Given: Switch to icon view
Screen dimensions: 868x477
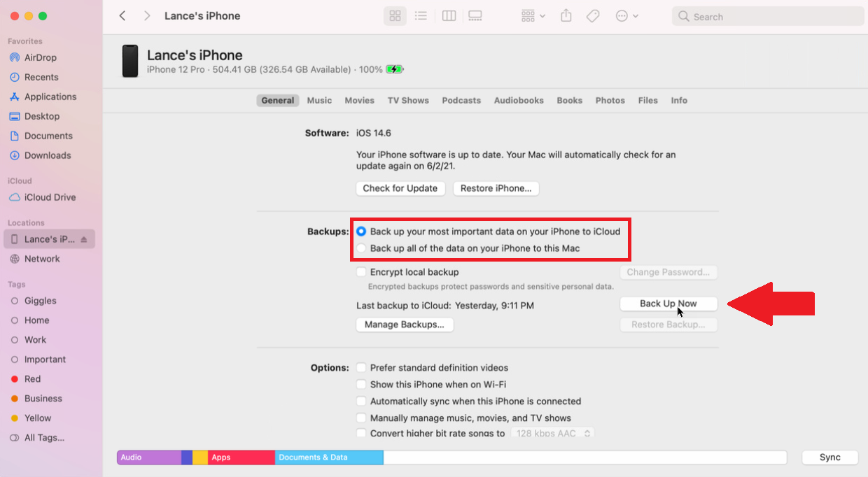Looking at the screenshot, I should (x=395, y=15).
